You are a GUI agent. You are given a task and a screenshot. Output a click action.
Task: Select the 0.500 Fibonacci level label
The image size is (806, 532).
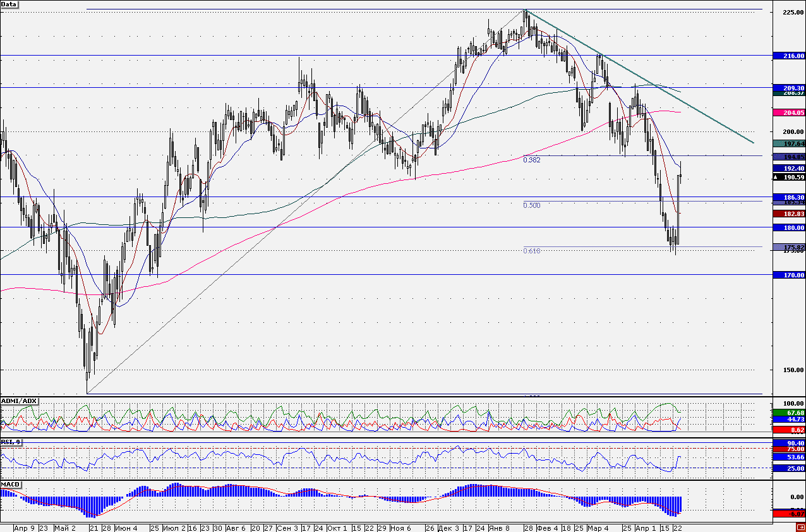click(x=531, y=205)
